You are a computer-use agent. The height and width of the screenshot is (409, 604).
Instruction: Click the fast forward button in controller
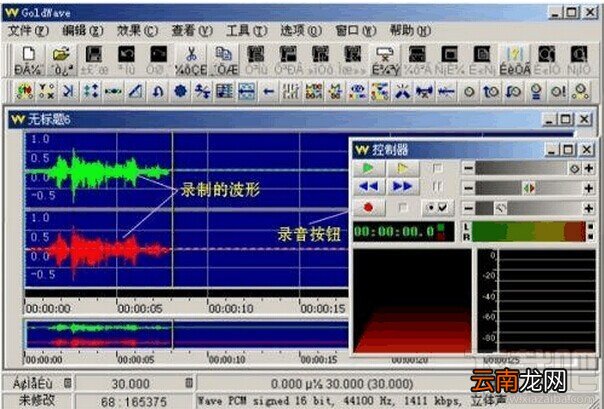pos(403,187)
